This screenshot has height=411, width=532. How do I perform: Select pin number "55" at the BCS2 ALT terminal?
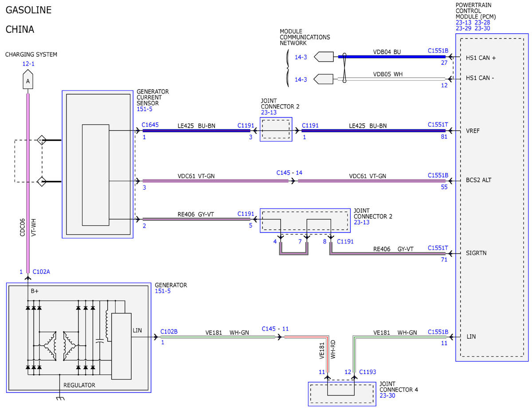(x=444, y=187)
